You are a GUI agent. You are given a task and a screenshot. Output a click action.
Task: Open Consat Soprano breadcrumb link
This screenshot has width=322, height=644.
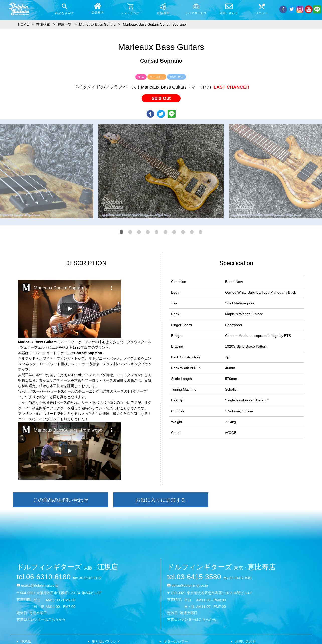[x=154, y=24]
